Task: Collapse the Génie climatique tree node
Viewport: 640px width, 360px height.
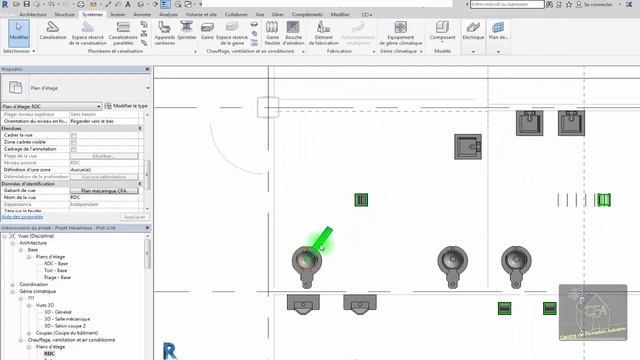Action: (x=13, y=291)
